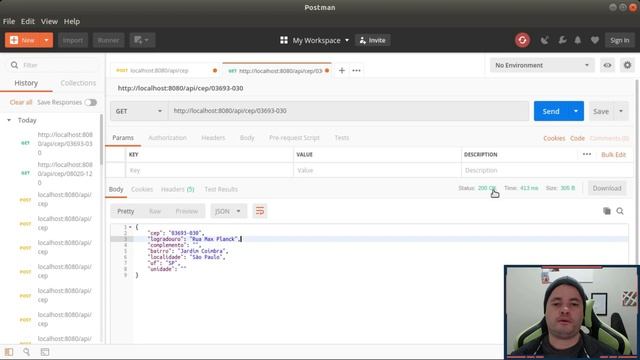
Task: Open the request Headers tab
Action: (x=213, y=138)
